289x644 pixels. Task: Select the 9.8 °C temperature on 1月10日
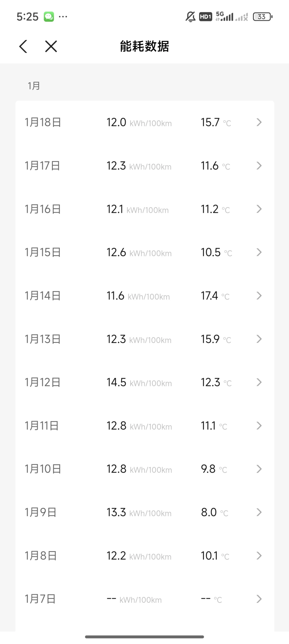[x=214, y=469]
